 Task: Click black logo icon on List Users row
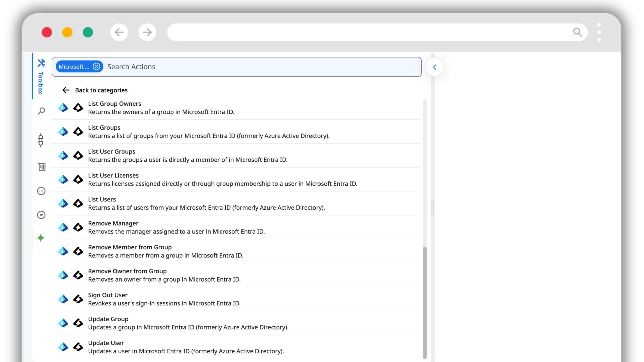coord(78,203)
